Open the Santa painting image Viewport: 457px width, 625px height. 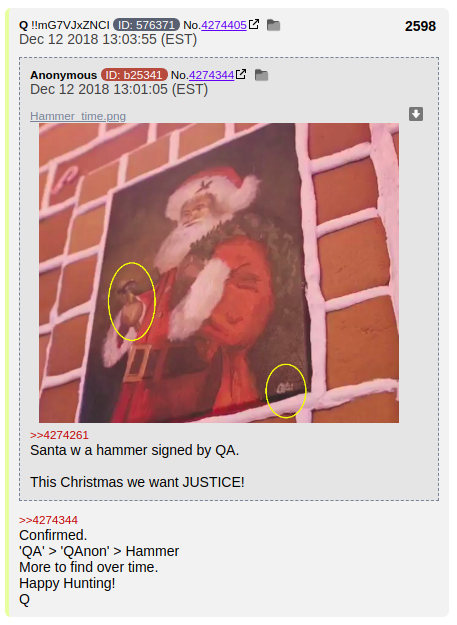click(x=219, y=273)
